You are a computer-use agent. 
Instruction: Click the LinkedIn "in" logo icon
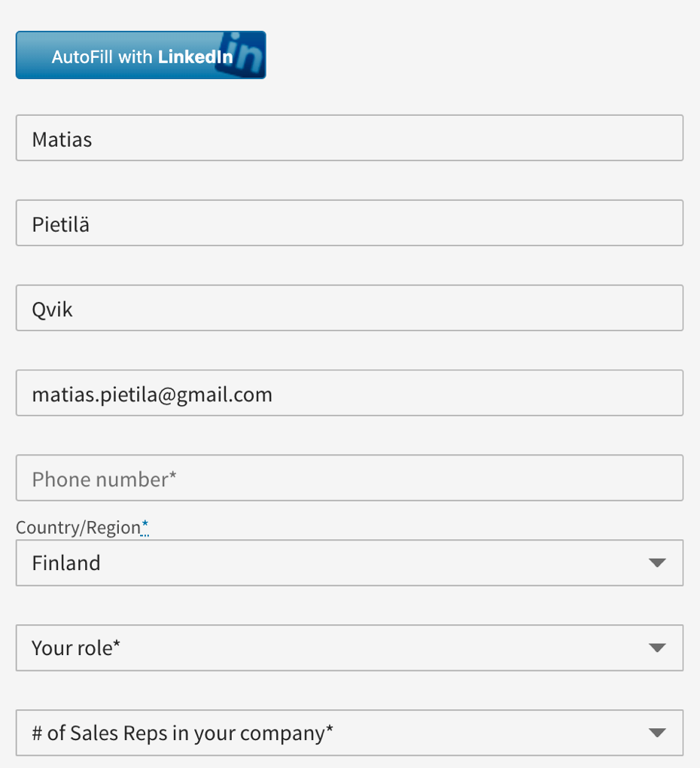tap(242, 55)
